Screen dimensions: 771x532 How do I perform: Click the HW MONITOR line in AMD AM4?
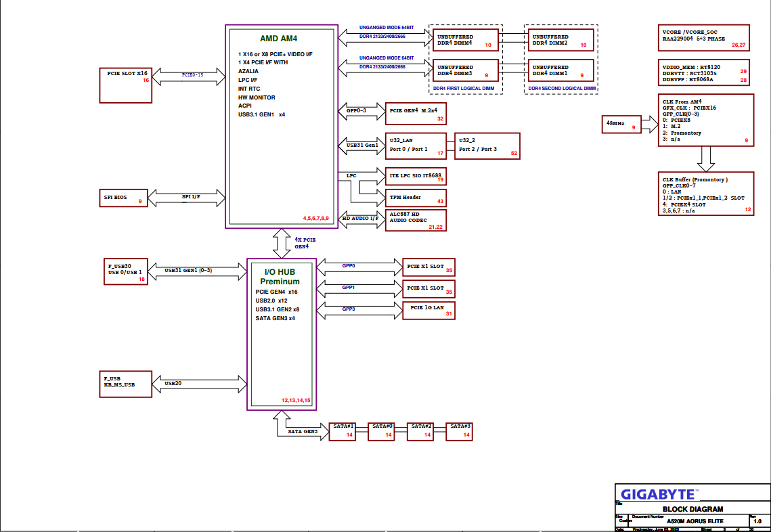click(257, 97)
